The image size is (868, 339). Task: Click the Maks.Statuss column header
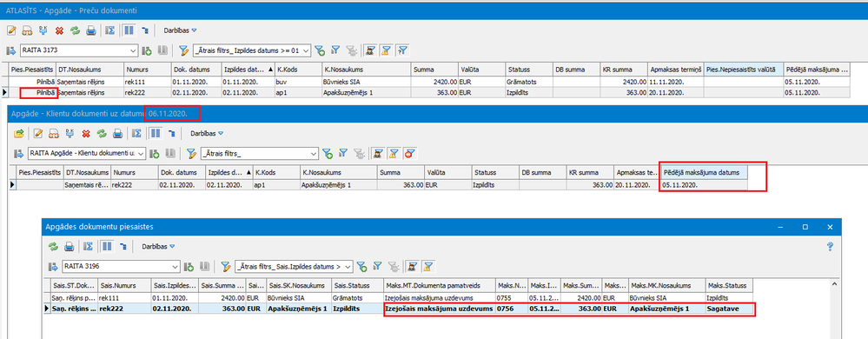729,285
